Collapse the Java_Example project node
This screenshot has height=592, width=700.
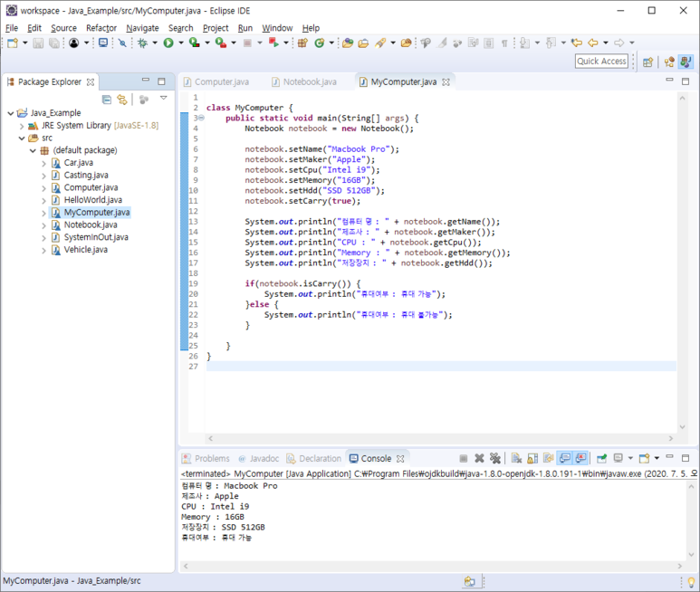11,113
